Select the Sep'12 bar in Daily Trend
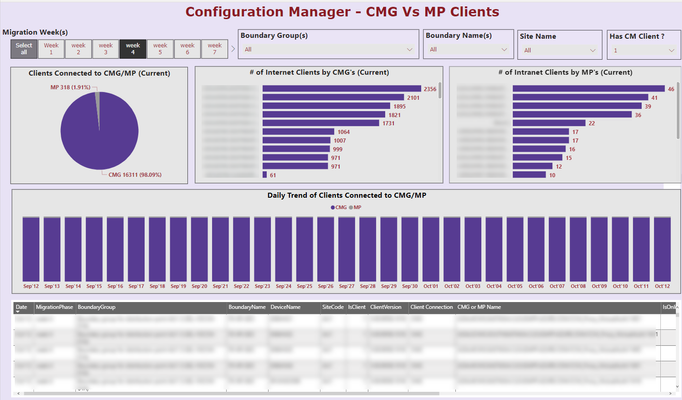The width and height of the screenshot is (682, 400). [x=31, y=249]
